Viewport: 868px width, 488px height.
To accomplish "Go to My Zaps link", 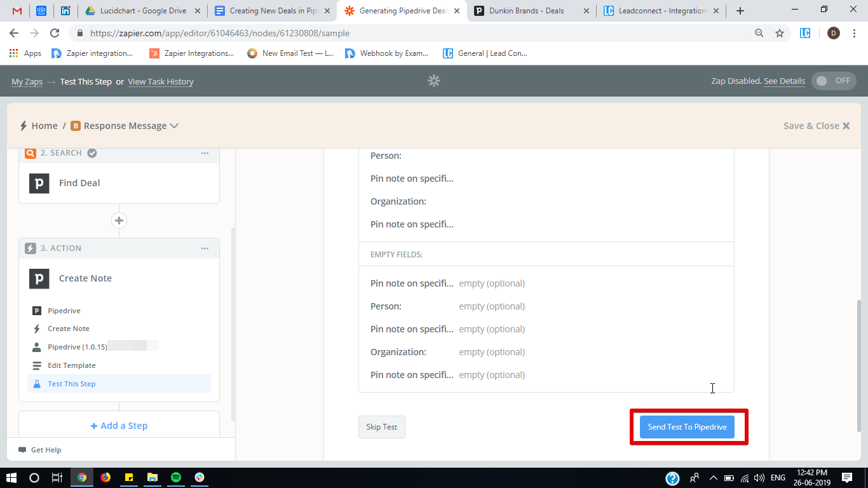I will coord(27,81).
